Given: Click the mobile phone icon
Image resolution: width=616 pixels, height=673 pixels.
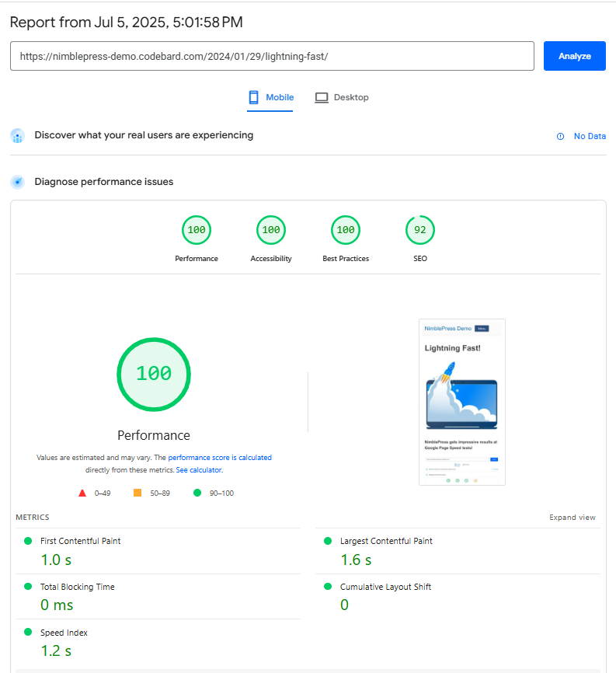Looking at the screenshot, I should 253,97.
